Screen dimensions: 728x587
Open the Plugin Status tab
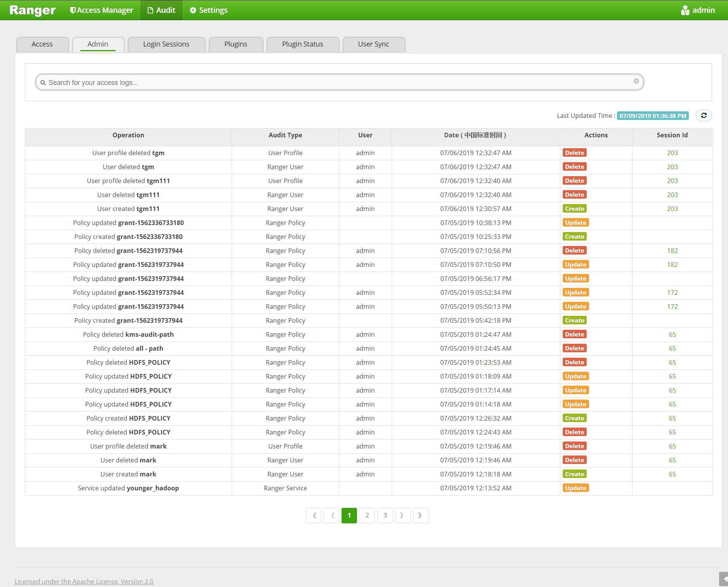click(303, 44)
